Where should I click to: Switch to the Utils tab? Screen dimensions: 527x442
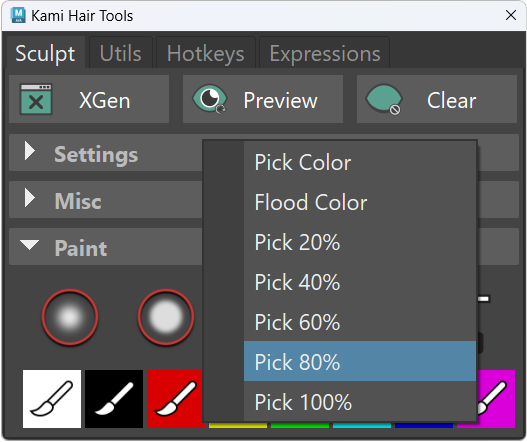tap(121, 53)
